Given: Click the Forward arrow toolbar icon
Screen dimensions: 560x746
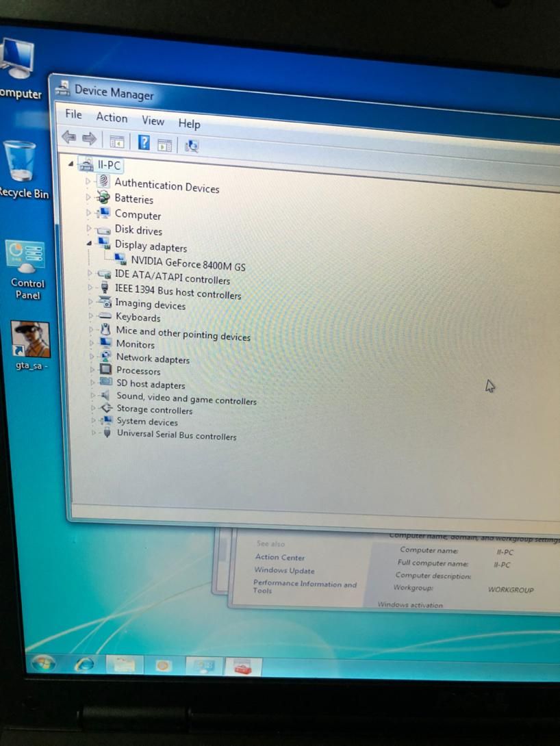Looking at the screenshot, I should [89, 138].
